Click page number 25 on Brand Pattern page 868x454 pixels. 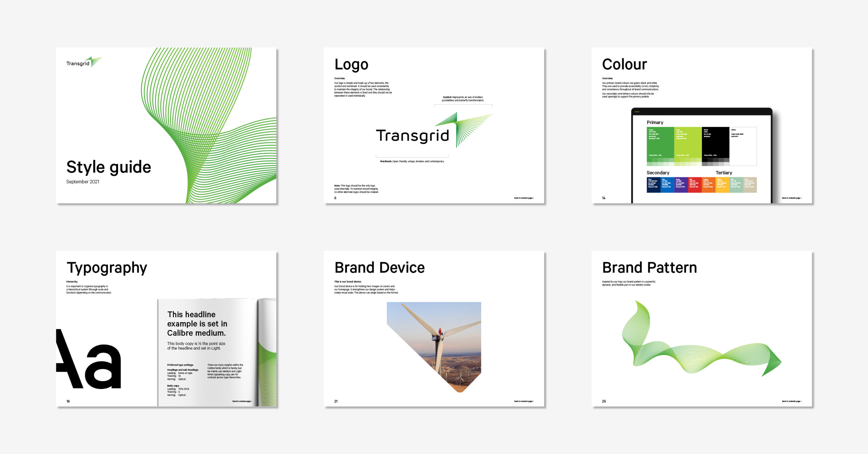coord(604,401)
